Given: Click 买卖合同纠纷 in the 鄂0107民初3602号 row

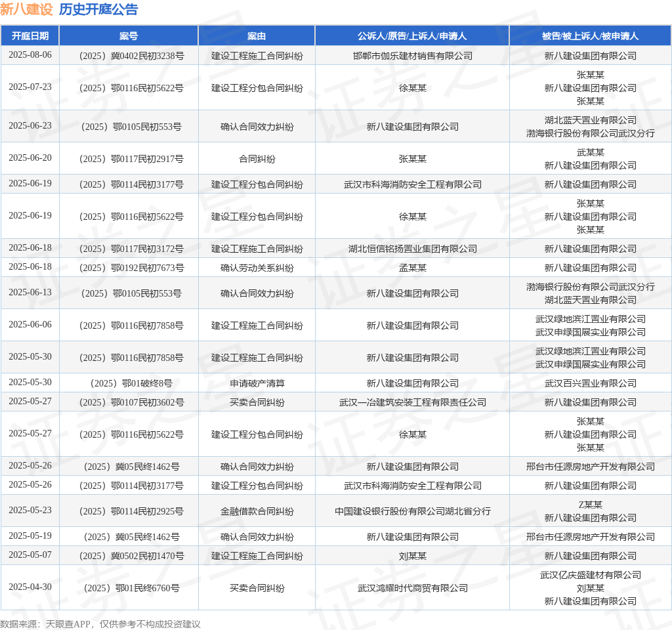Looking at the screenshot, I should click(x=257, y=402).
